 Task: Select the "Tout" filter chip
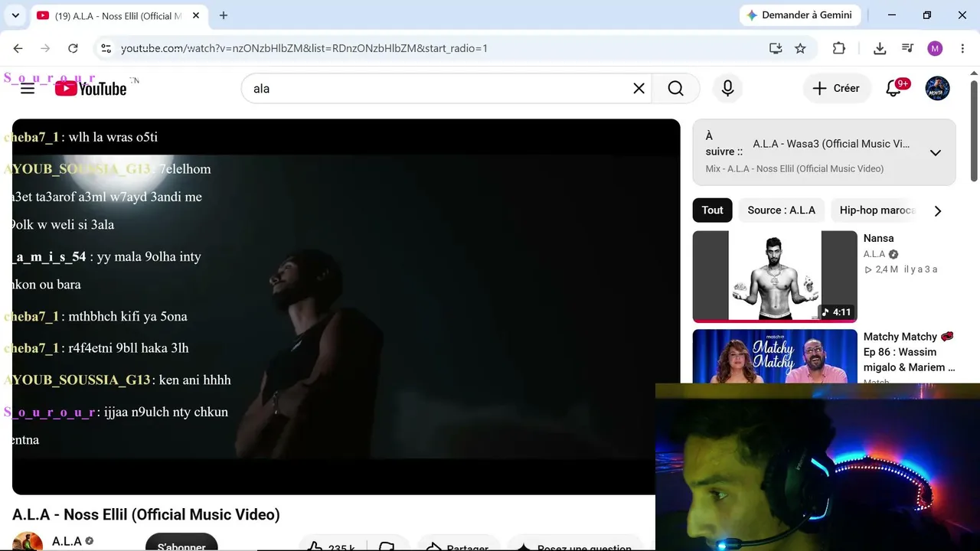point(712,210)
